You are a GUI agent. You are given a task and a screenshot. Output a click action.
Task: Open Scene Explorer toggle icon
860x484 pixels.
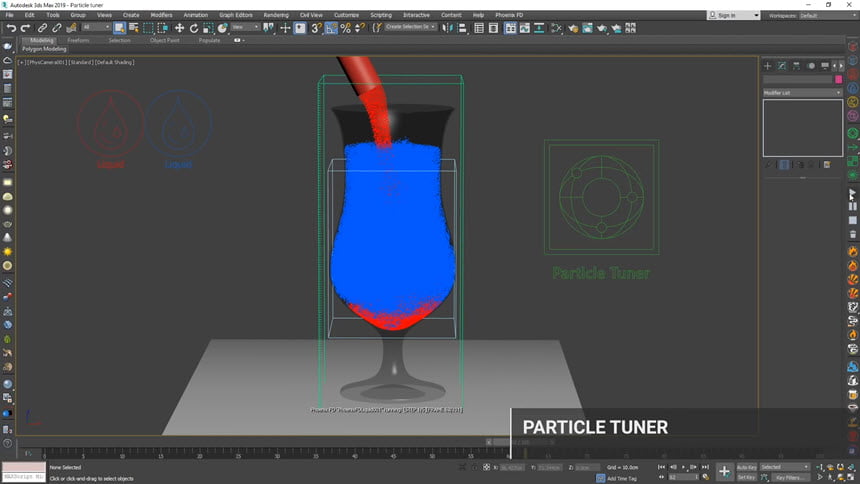pyautogui.click(x=479, y=28)
